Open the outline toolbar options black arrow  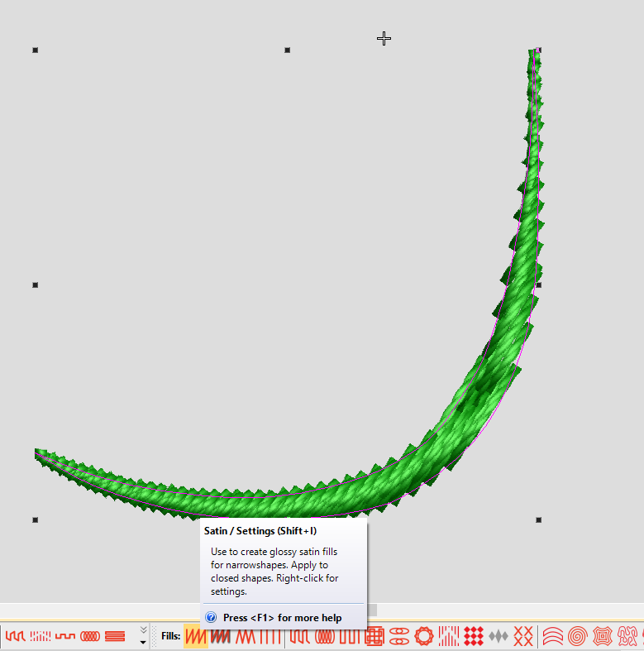(143, 642)
